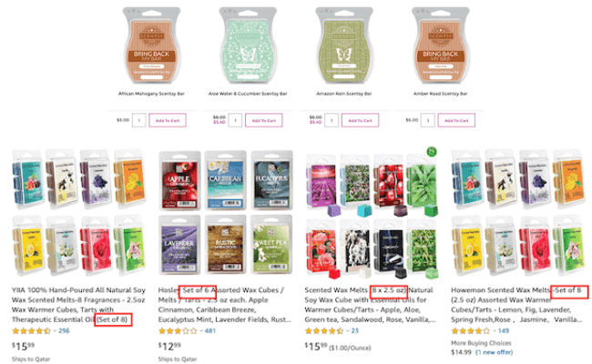Open Amazon Rain Scentsy Bar image
This screenshot has width=592, height=364.
click(344, 46)
